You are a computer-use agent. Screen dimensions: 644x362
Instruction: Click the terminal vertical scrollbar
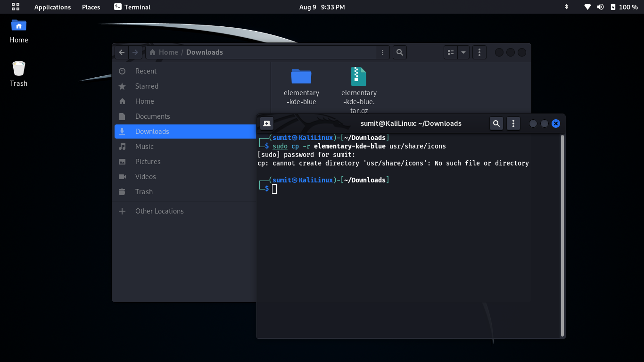pyautogui.click(x=562, y=236)
